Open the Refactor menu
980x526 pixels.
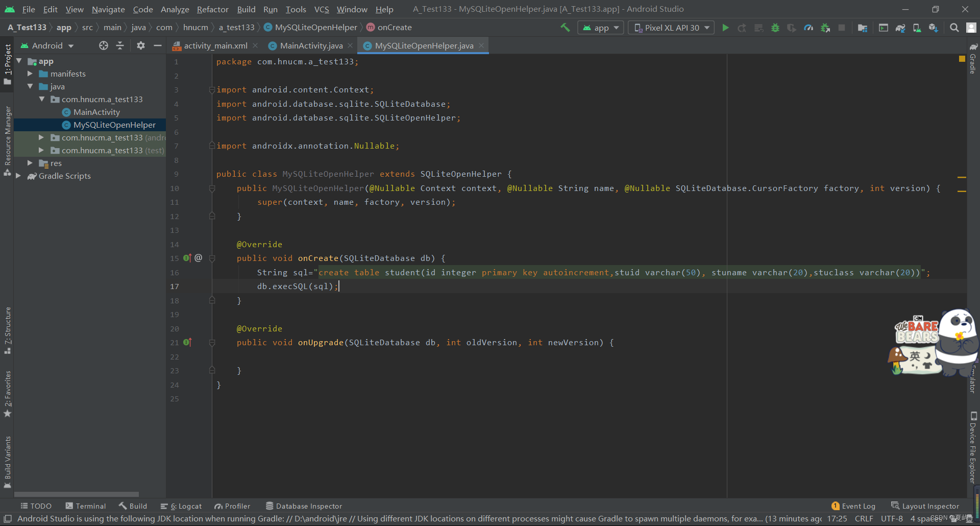coord(212,9)
